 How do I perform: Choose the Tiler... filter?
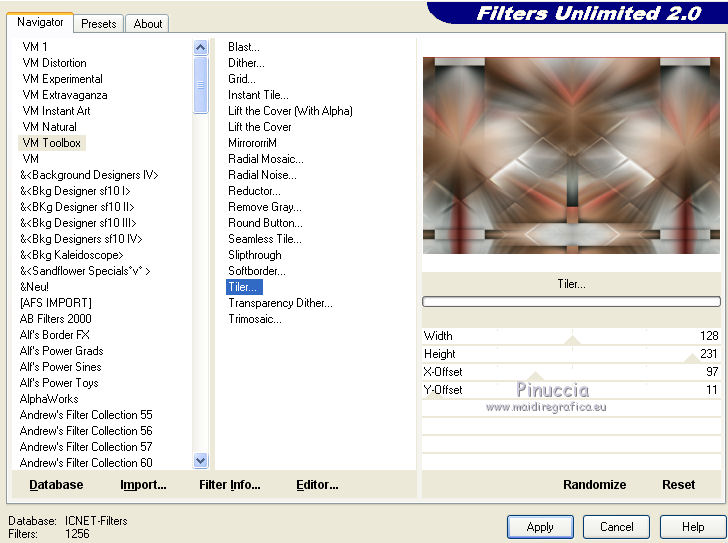(244, 287)
